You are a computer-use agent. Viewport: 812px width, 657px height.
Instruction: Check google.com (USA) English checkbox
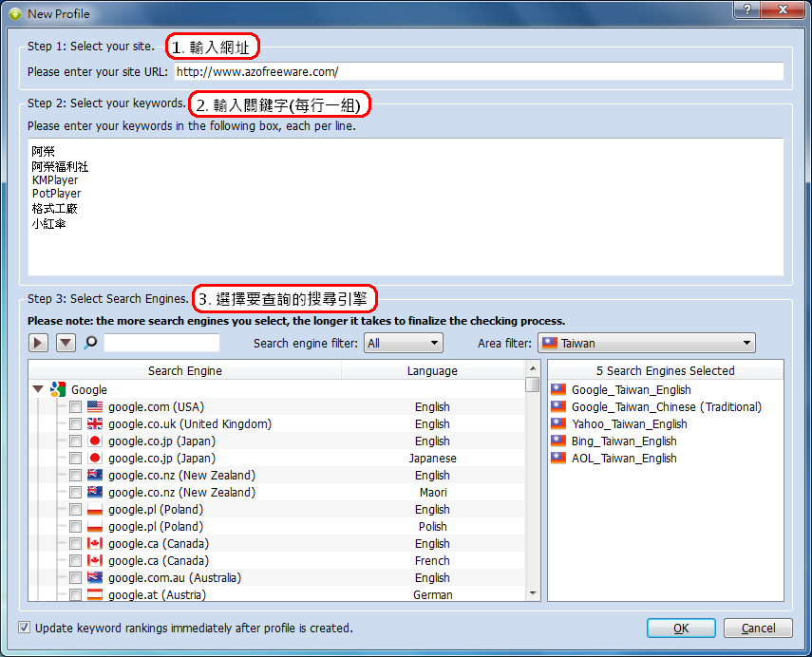click(x=76, y=407)
